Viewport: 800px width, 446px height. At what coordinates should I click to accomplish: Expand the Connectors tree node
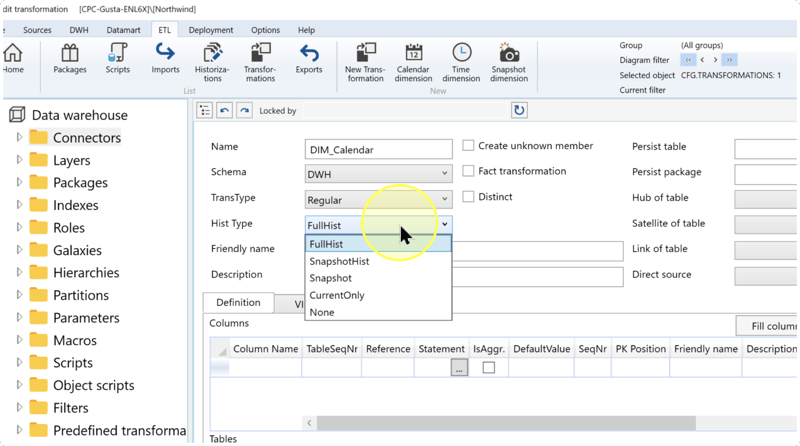[19, 137]
